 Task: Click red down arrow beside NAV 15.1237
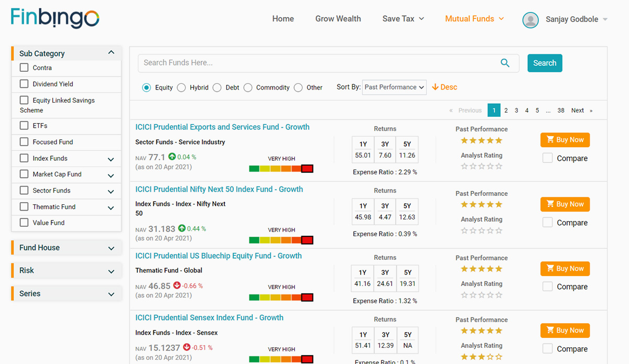pyautogui.click(x=187, y=347)
